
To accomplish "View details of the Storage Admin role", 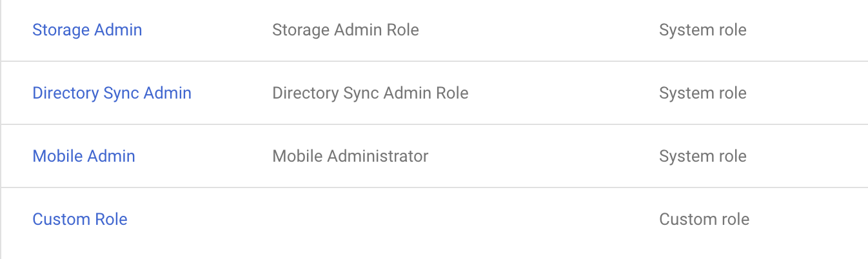I will coord(87,30).
